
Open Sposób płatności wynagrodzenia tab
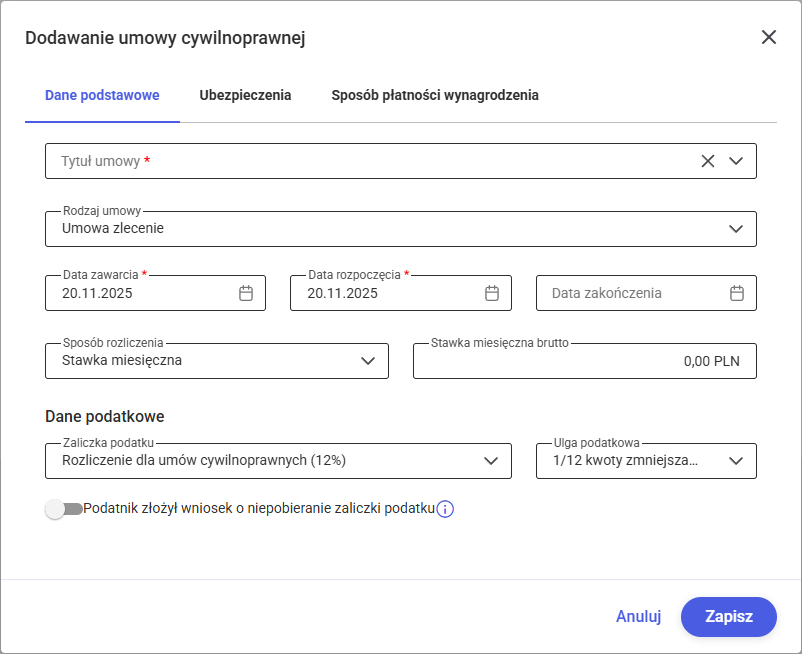point(435,95)
